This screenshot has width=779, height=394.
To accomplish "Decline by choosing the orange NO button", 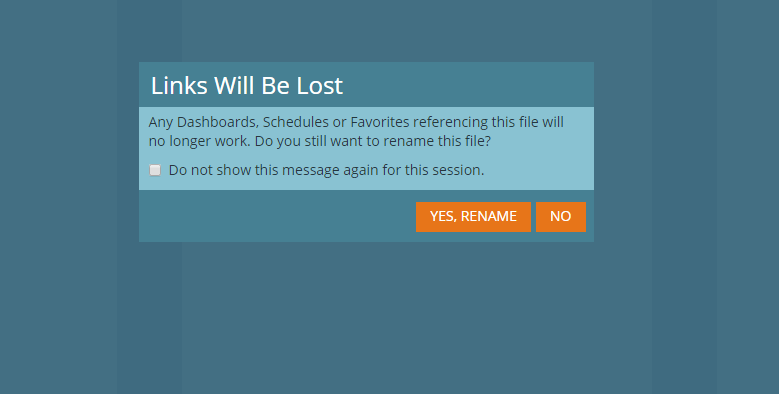I will tap(560, 217).
